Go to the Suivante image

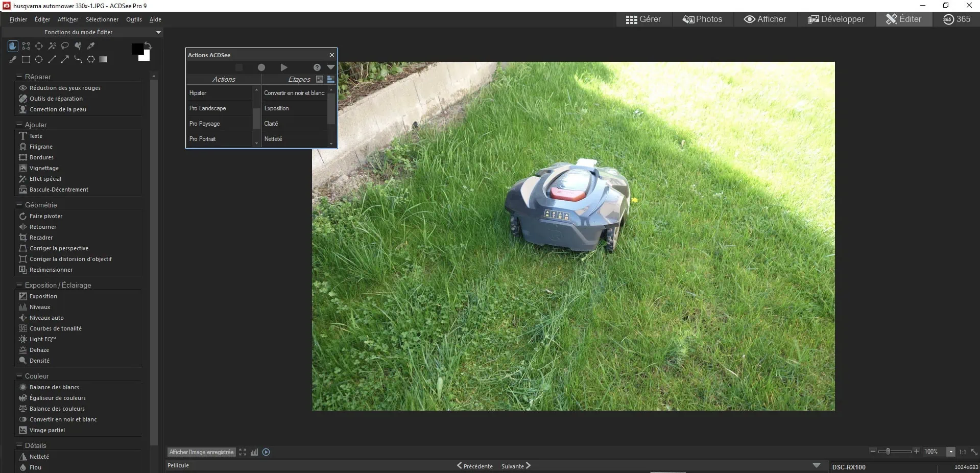point(516,466)
